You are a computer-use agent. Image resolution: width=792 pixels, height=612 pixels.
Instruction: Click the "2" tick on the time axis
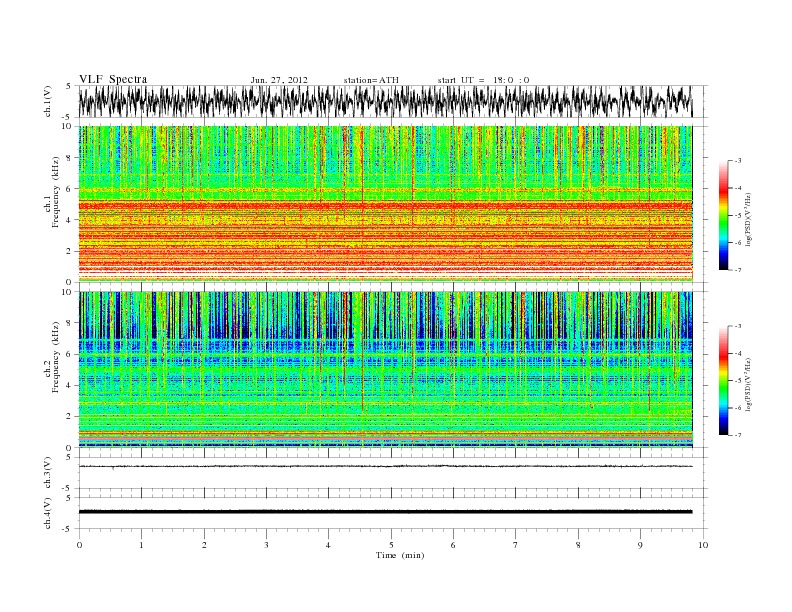tap(204, 545)
